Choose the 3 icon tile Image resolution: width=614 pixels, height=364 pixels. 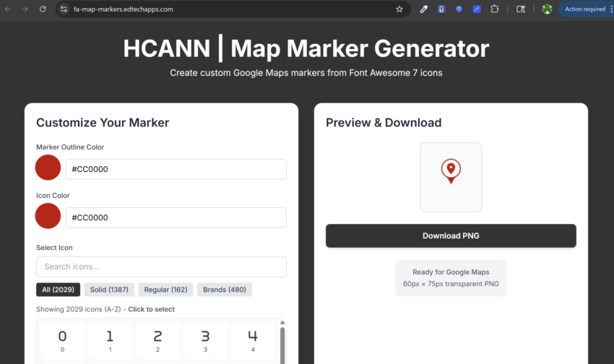tap(205, 340)
